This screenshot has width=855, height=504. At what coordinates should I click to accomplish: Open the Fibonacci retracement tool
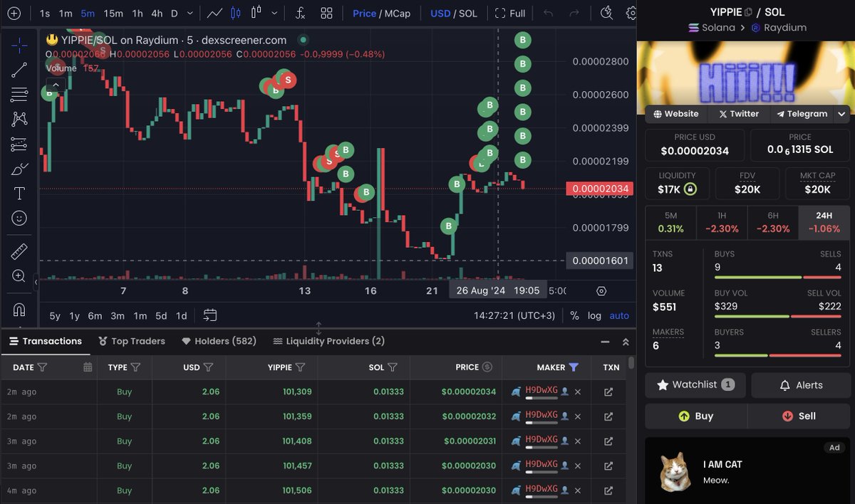click(19, 95)
